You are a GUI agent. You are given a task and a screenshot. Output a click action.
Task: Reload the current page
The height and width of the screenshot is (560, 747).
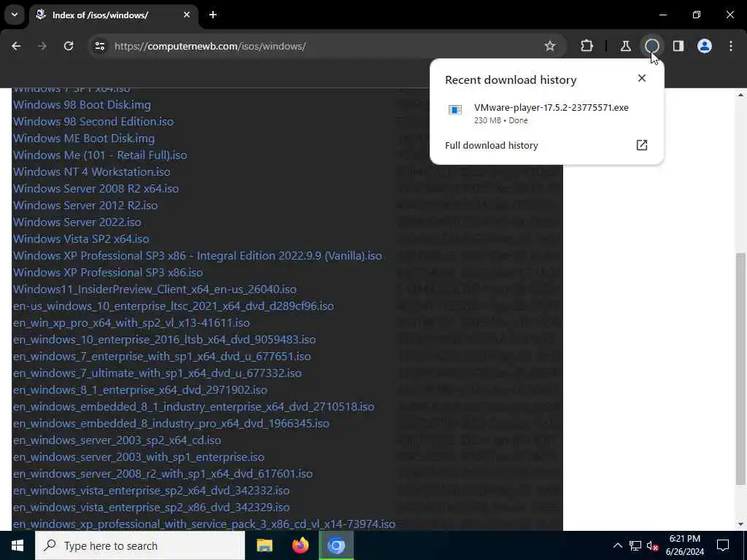click(x=69, y=46)
